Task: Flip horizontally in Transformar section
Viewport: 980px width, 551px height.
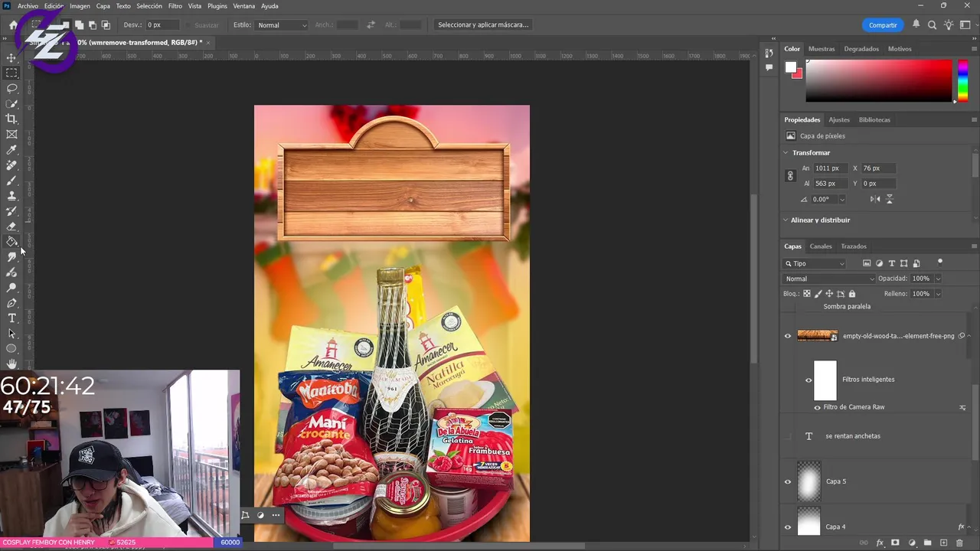Action: (x=875, y=199)
